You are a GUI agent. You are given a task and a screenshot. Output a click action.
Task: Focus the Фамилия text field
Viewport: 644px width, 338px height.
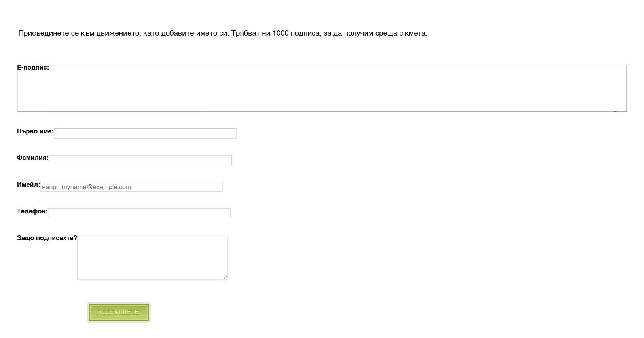coord(140,160)
